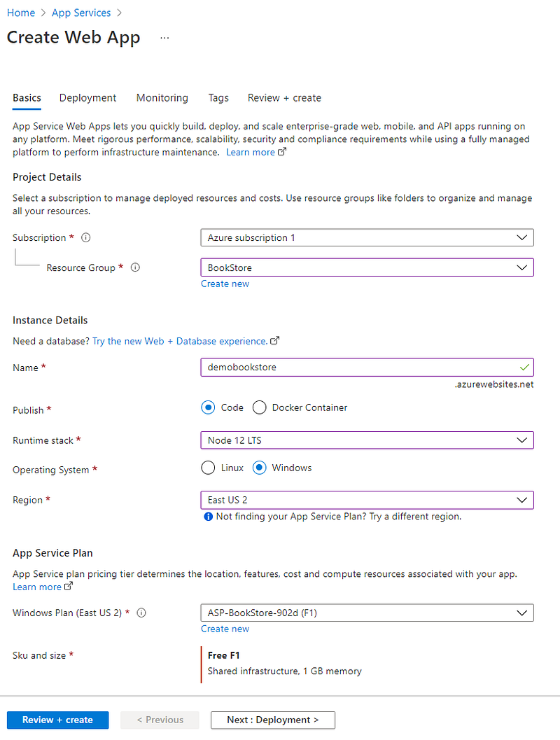Click the Runtime stack label
Viewport: 560px width, 740px height.
tap(43, 440)
